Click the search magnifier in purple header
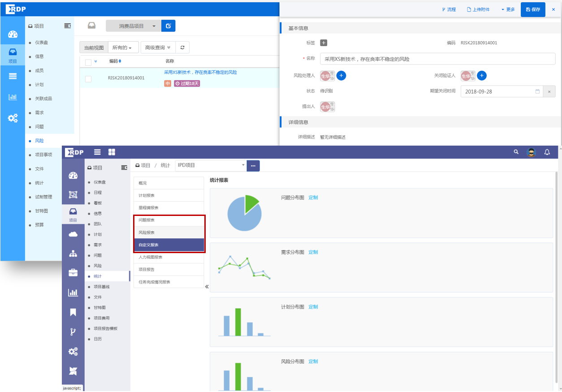The width and height of the screenshot is (562, 392). (516, 152)
